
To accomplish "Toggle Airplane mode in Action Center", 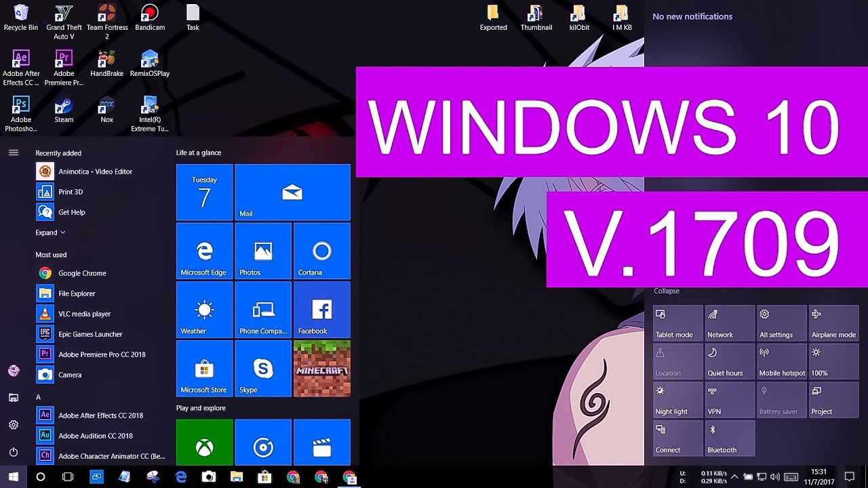I will [x=833, y=323].
